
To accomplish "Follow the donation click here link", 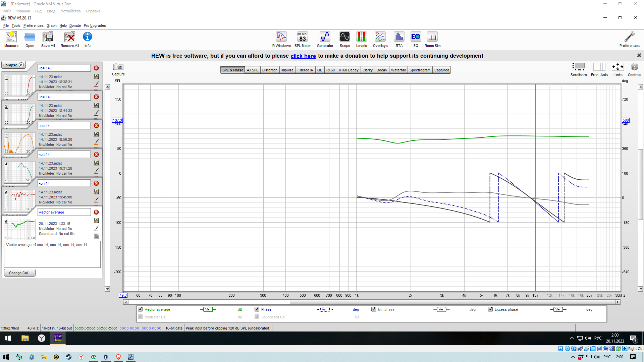I will pos(303,56).
